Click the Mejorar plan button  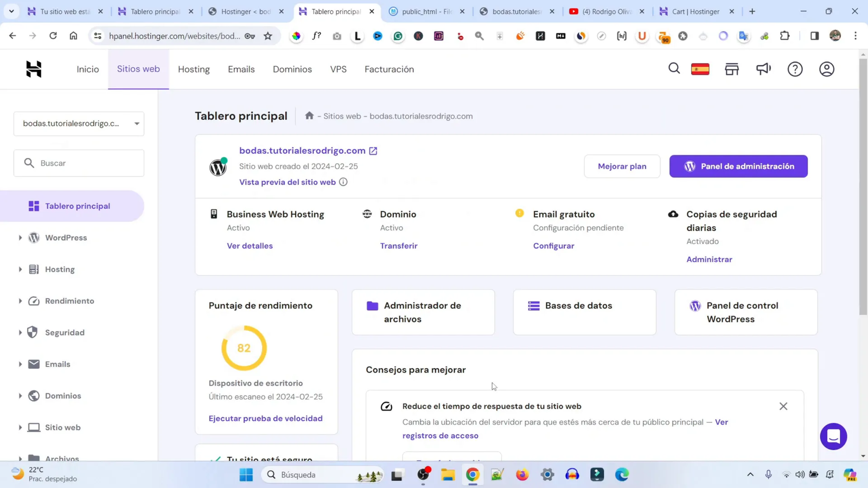[622, 166]
